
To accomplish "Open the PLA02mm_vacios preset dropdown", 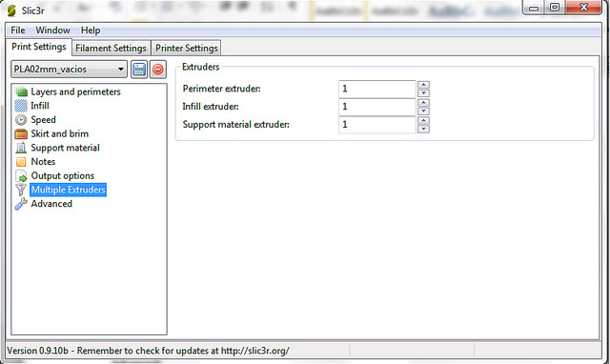I will coord(69,70).
